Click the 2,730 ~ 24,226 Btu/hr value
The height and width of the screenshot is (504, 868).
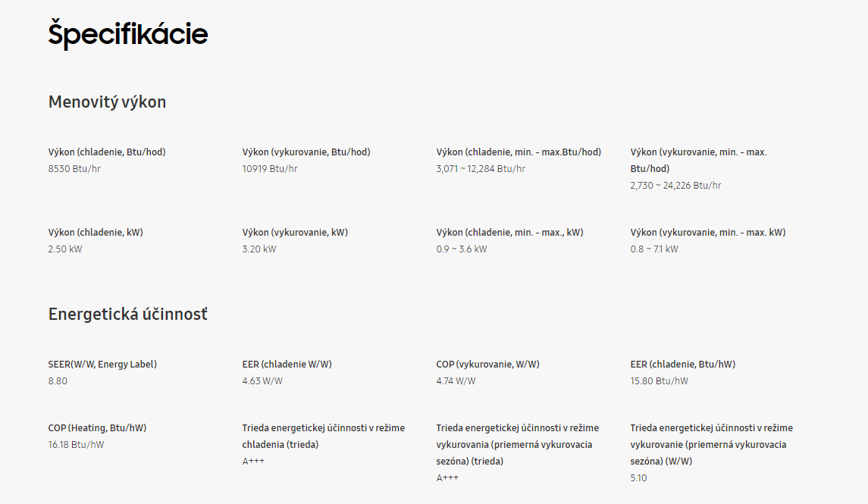675,186
